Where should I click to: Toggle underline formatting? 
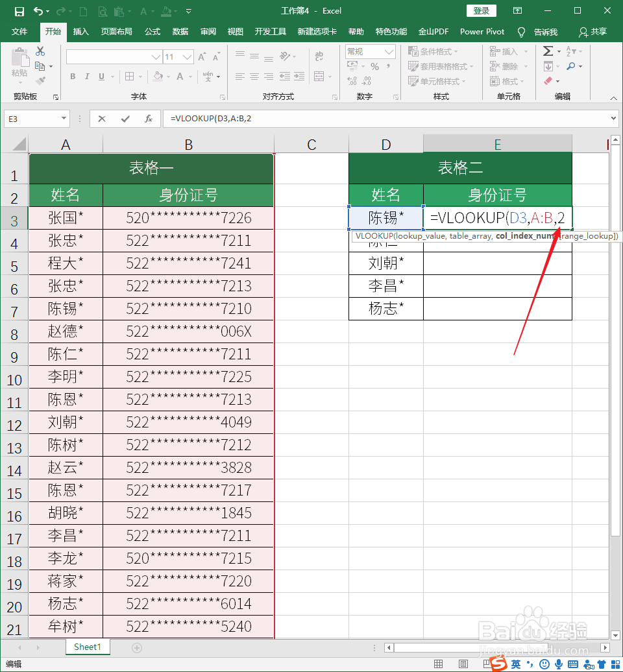click(101, 76)
